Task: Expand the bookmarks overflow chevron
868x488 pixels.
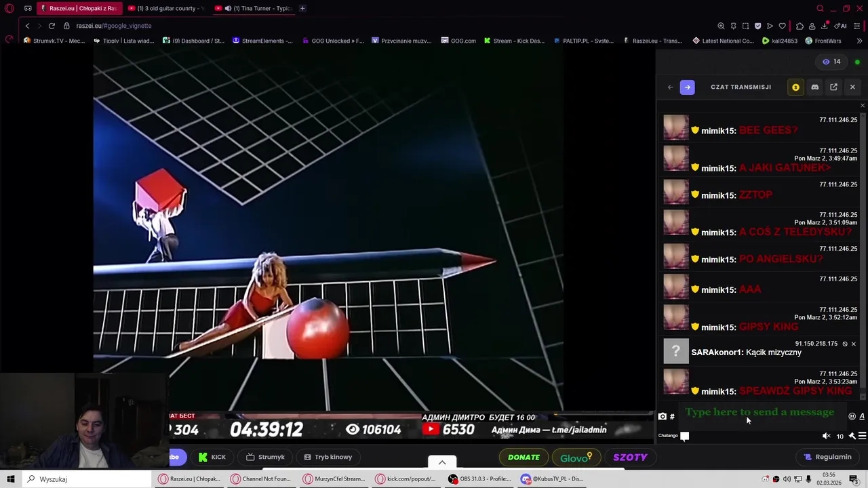Action: coord(859,41)
